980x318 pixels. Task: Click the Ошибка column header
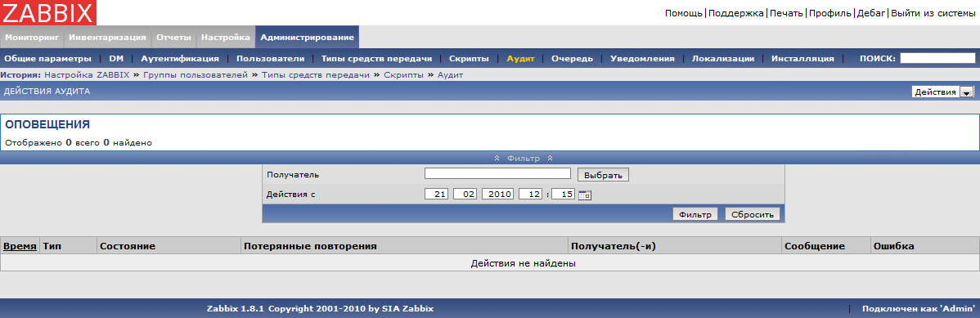point(894,246)
